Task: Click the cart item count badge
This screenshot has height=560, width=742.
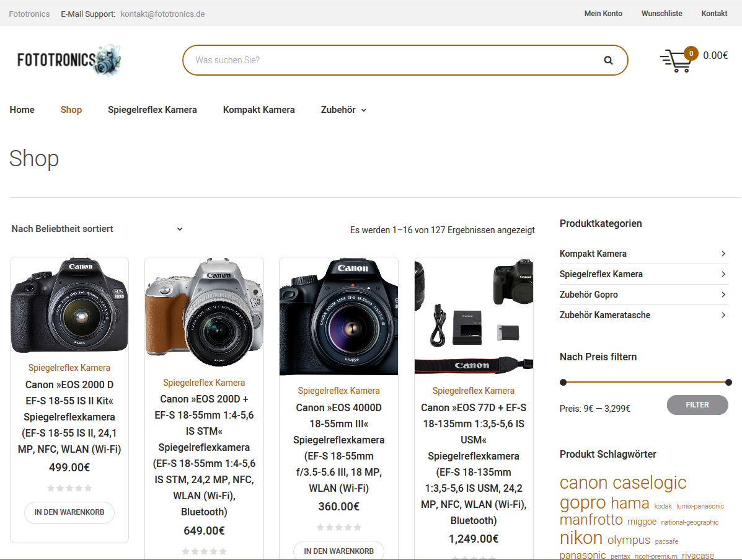Action: (x=691, y=53)
